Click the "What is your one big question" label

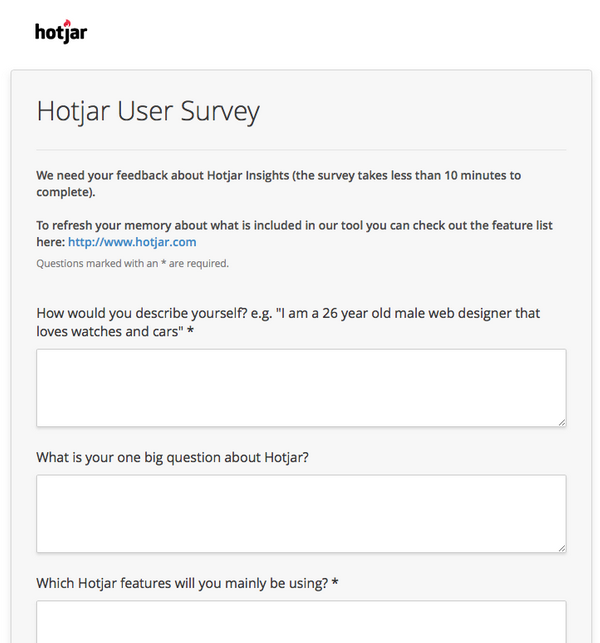pos(172,458)
